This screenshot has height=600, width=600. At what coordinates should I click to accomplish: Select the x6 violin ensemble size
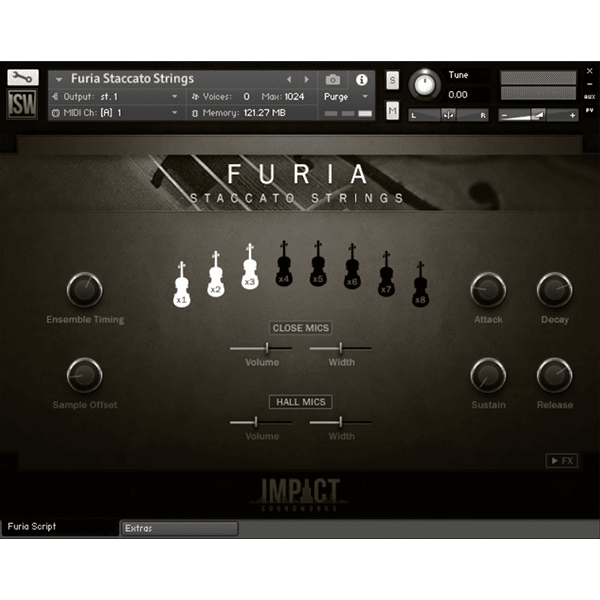352,267
